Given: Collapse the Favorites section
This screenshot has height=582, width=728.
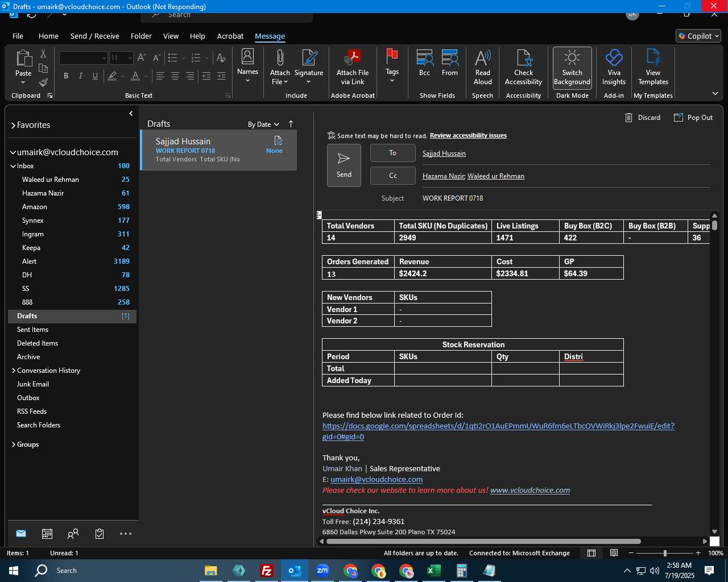Looking at the screenshot, I should (x=13, y=125).
